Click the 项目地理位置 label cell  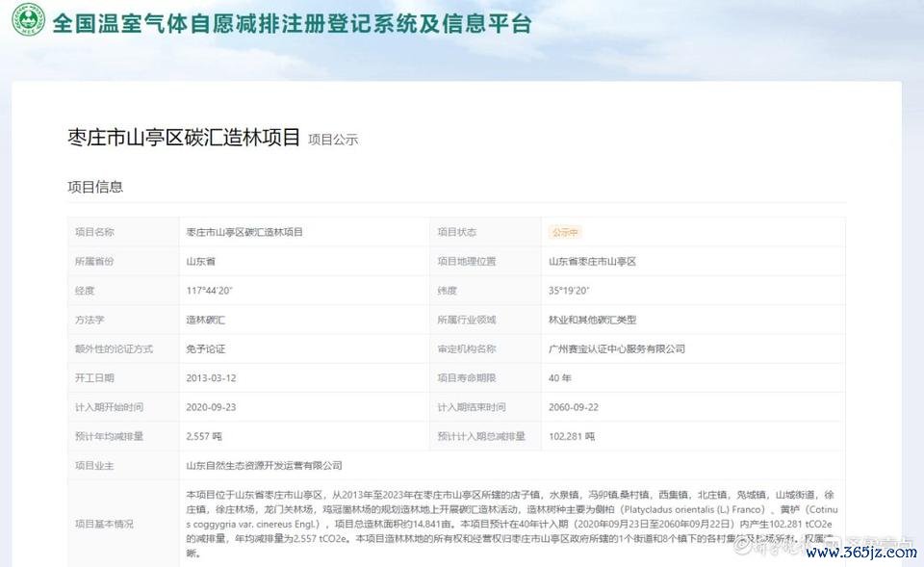tap(485, 261)
